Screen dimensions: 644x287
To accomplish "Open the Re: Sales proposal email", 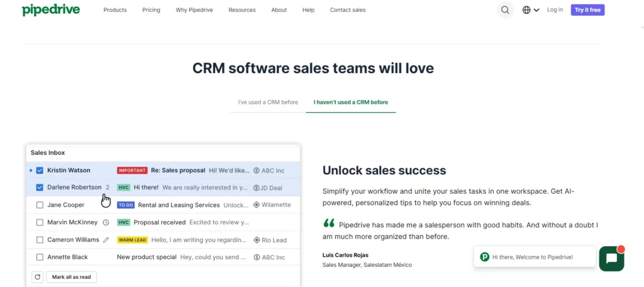I will (178, 170).
